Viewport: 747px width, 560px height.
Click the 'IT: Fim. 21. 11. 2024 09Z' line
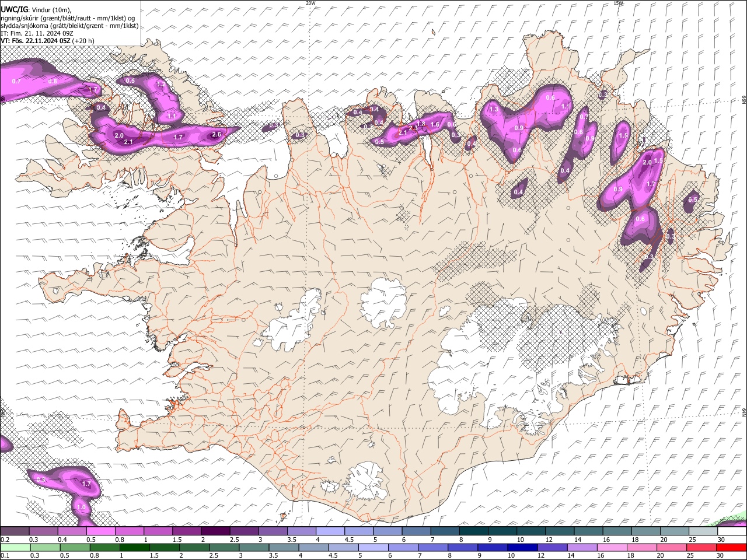point(37,33)
